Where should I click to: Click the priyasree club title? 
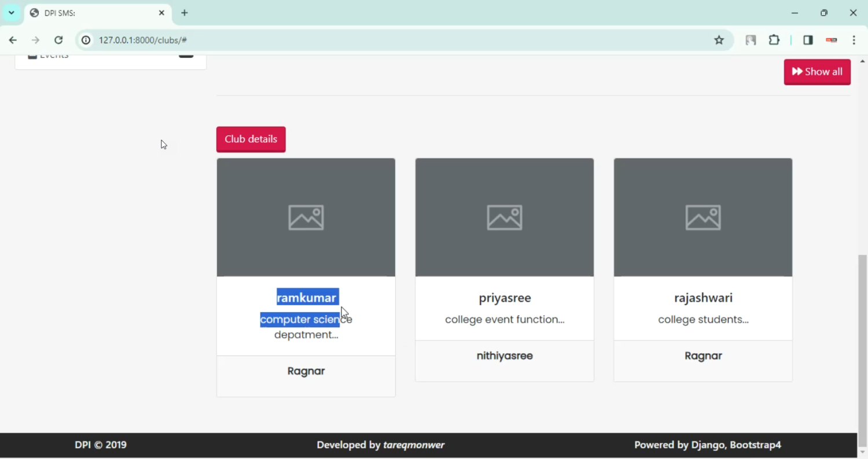click(505, 298)
